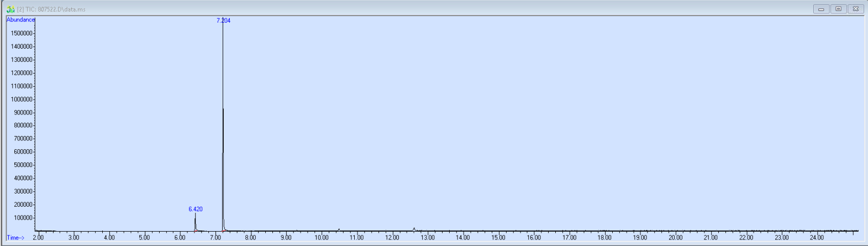Screen dimensions: 868x246
Task: Click the 'Abundance' y-axis label
Action: click(20, 20)
